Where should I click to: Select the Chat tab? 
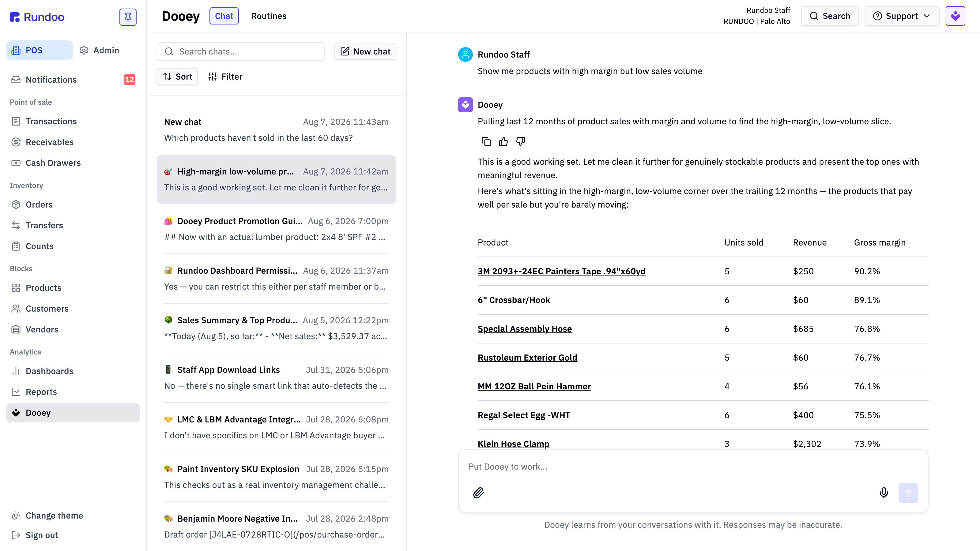click(x=224, y=16)
